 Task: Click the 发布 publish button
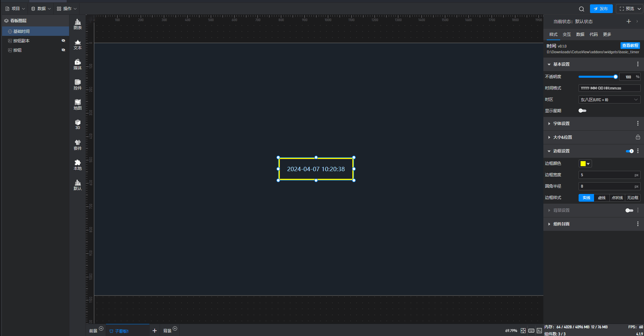(x=601, y=9)
